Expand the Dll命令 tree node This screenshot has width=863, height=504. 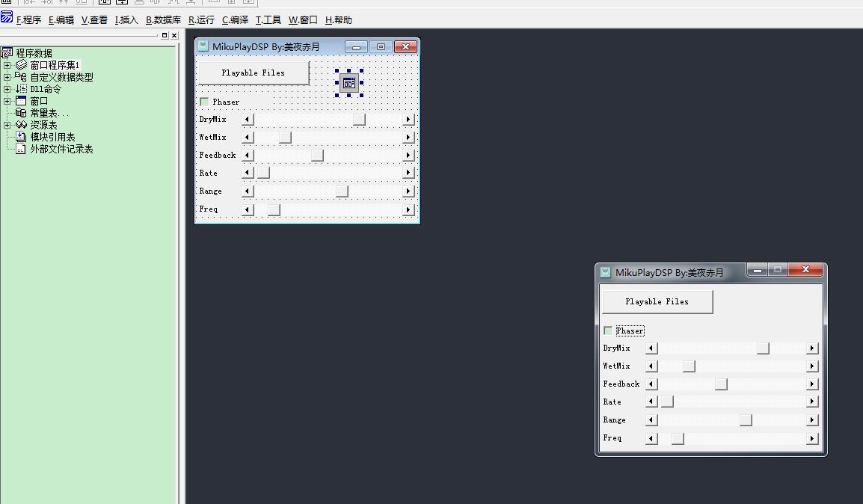pyautogui.click(x=7, y=89)
